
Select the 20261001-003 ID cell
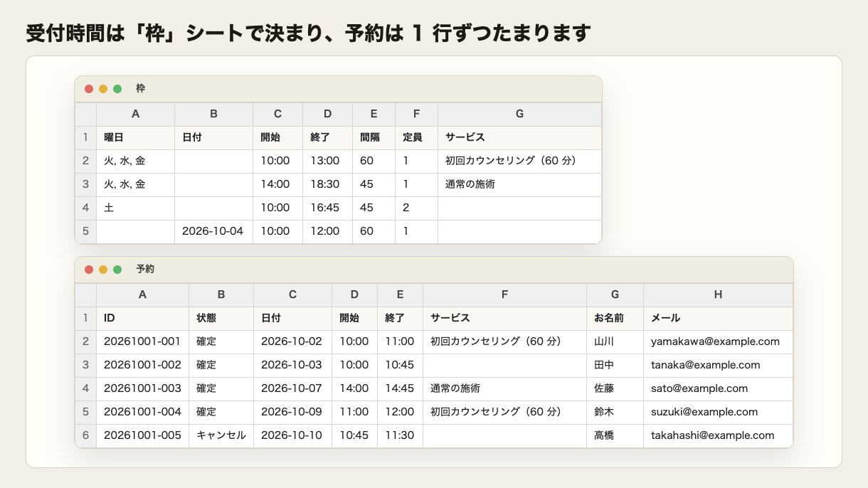coord(143,389)
